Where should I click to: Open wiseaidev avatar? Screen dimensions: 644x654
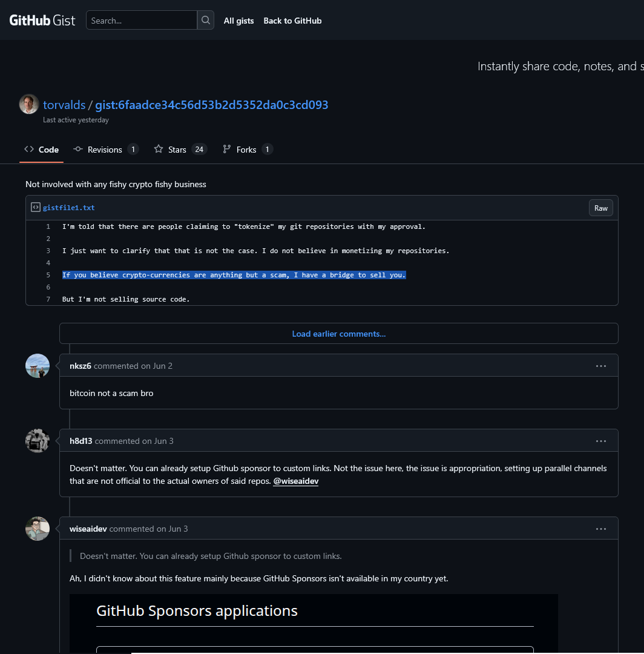(38, 529)
